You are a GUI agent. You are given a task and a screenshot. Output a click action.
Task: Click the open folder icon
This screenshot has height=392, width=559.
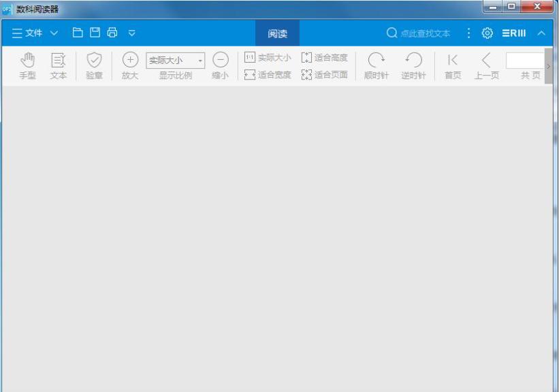(x=78, y=33)
